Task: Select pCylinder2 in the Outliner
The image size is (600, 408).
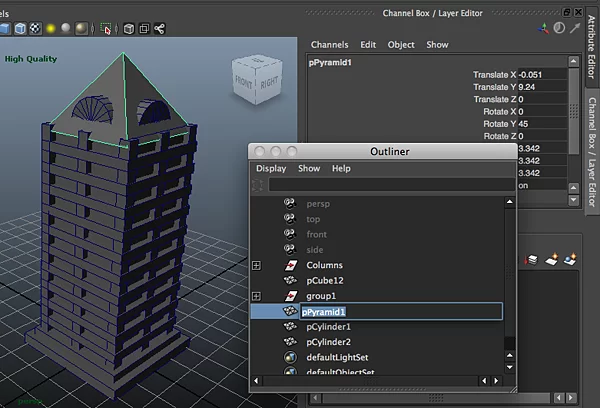Action: point(328,342)
